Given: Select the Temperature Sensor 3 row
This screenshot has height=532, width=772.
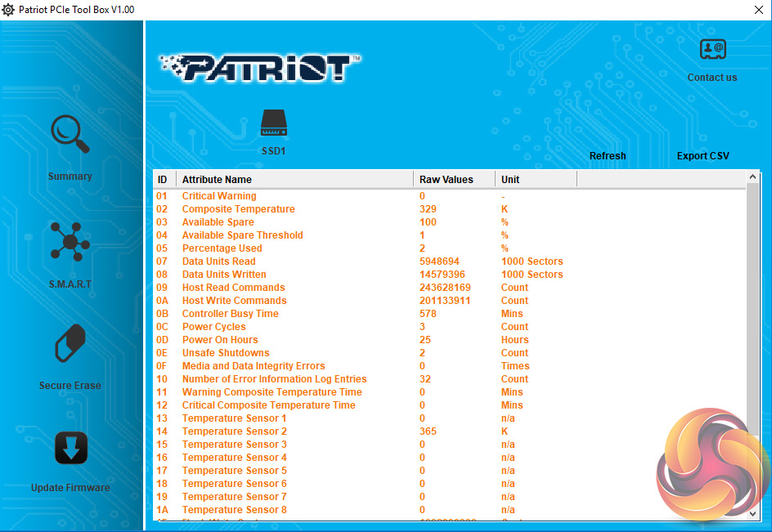Looking at the screenshot, I should coord(450,445).
